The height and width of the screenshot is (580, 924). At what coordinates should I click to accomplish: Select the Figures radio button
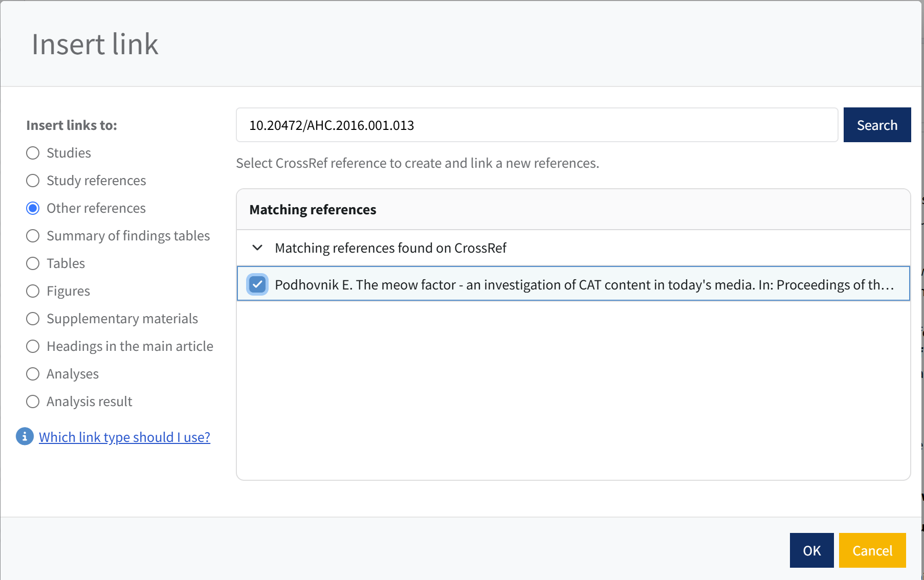[x=33, y=291]
